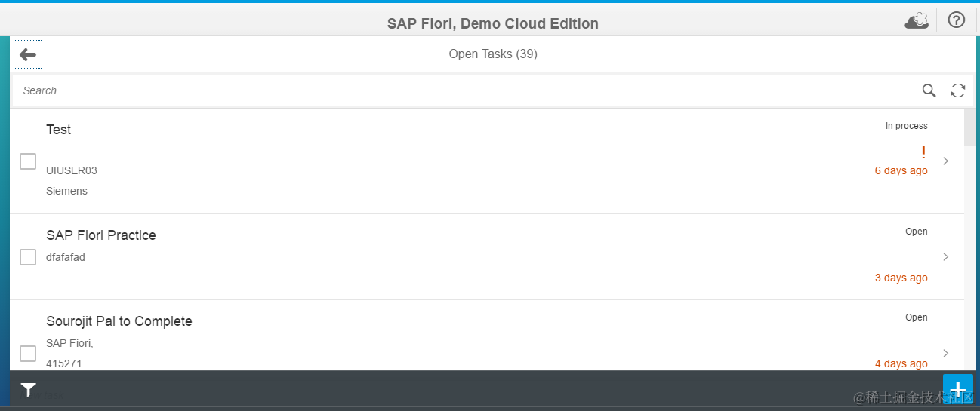This screenshot has width=980, height=411.
Task: Focus the Search input field
Action: tap(453, 90)
